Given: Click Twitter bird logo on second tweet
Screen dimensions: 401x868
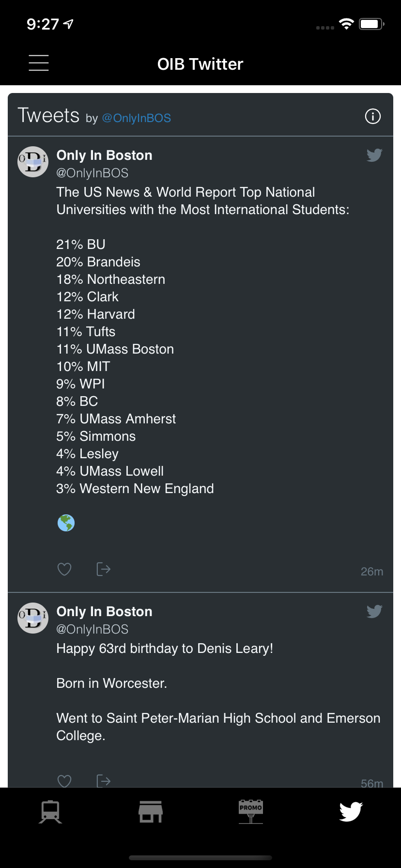Looking at the screenshot, I should click(374, 611).
